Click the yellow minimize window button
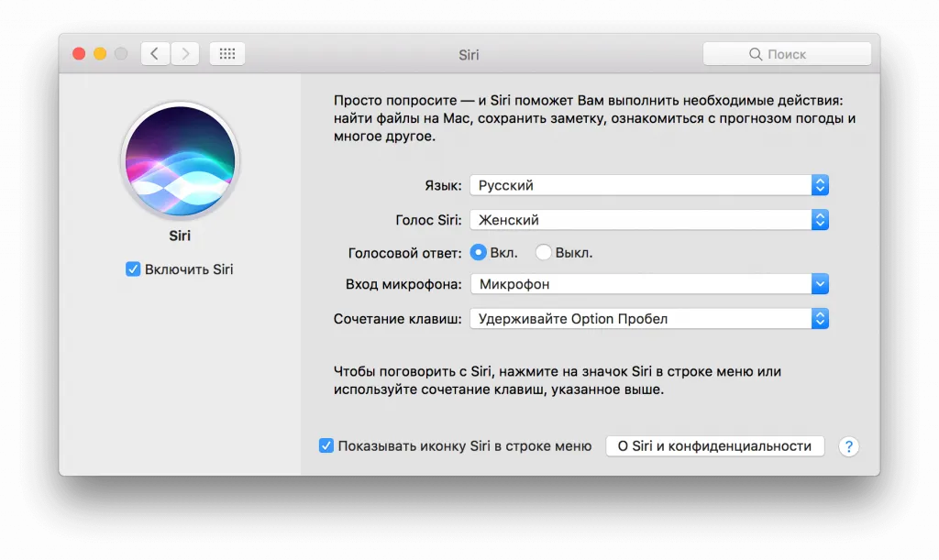The image size is (939, 560). 100,54
